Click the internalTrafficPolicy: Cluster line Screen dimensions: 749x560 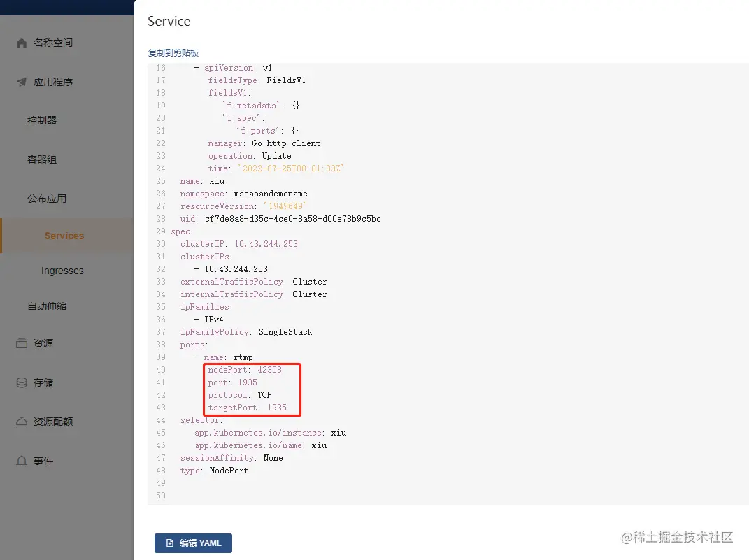coord(253,294)
